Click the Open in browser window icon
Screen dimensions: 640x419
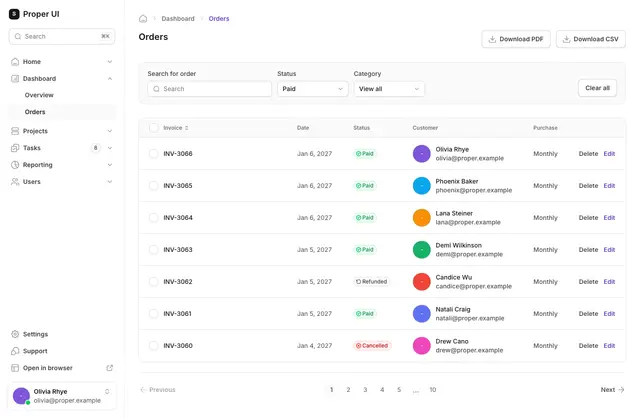click(x=15, y=368)
